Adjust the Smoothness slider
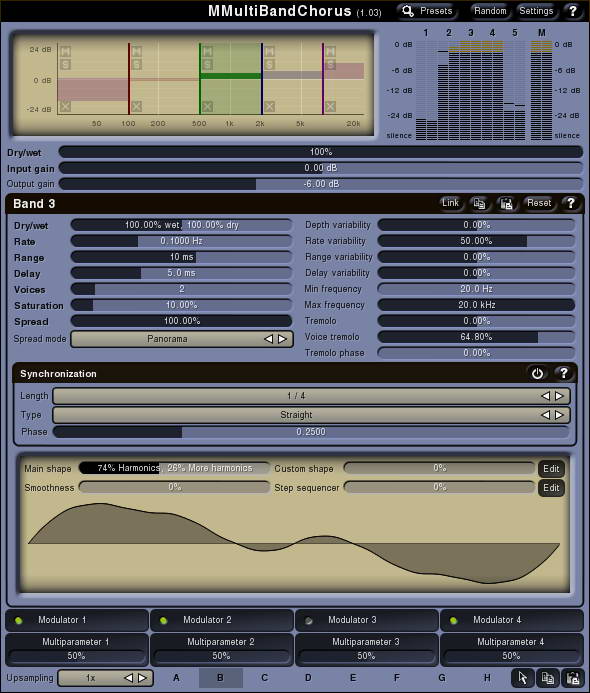The width and height of the screenshot is (590, 693). 175,487
